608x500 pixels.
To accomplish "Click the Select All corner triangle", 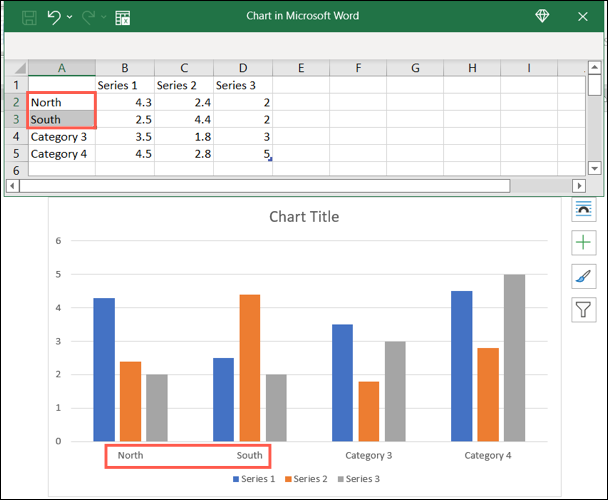I will 17,68.
